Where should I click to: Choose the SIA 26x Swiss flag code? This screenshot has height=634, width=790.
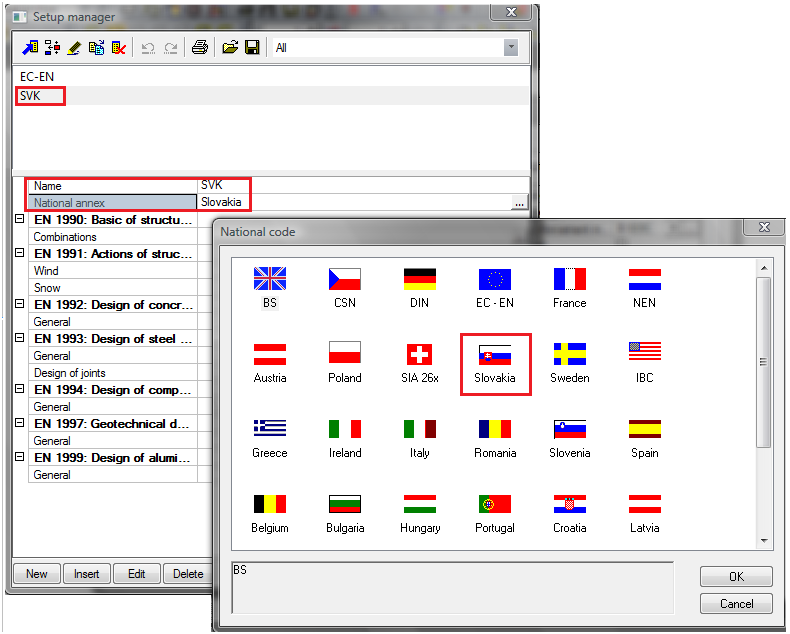coord(420,363)
